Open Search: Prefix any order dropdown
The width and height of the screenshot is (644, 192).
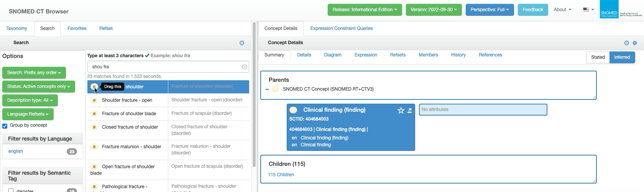(34, 73)
